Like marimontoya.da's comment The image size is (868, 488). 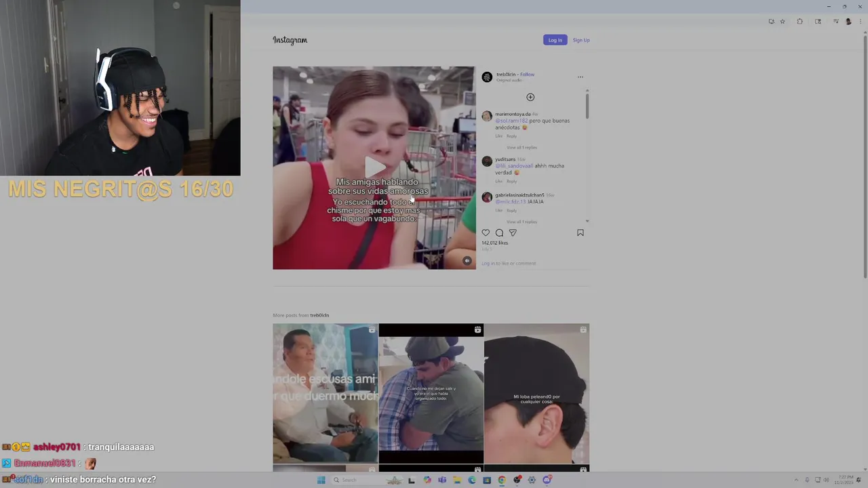tap(498, 136)
